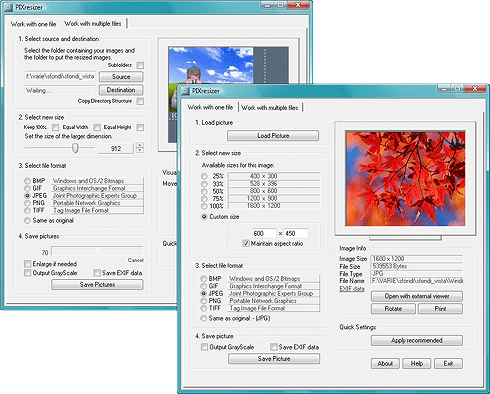Click the 'Waiting...' destination field
Screen dimensions: 490x394
tap(60, 90)
